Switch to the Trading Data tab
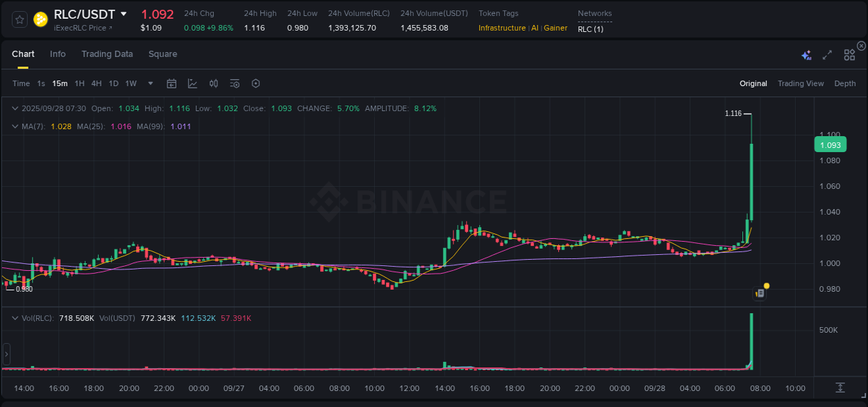The height and width of the screenshot is (407, 868). coord(107,53)
